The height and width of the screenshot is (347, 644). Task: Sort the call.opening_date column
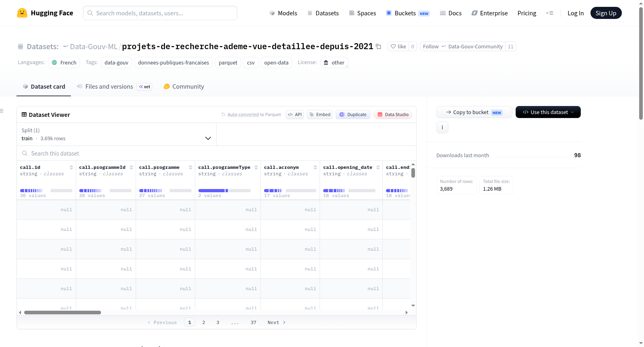pos(378,167)
